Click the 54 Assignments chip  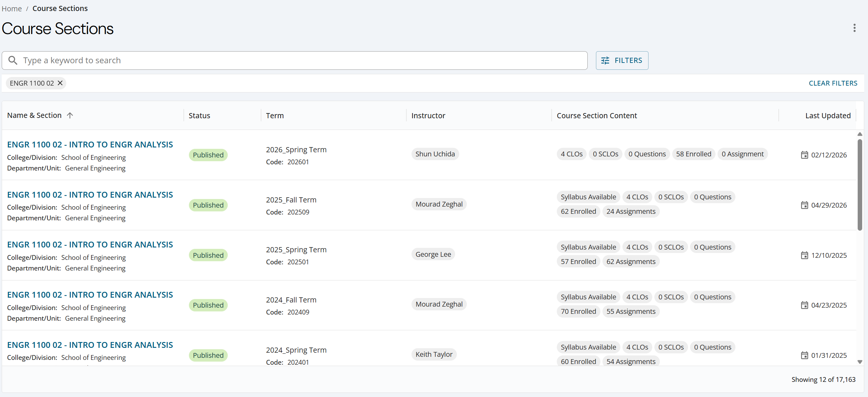(x=631, y=362)
